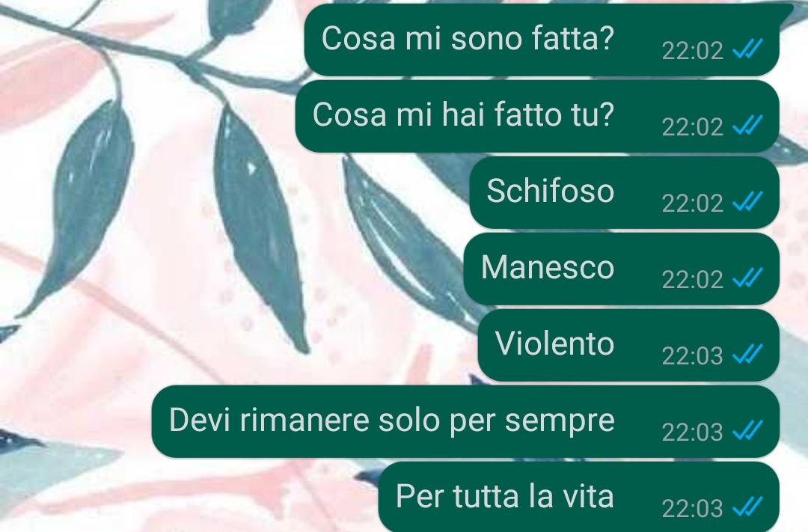The height and width of the screenshot is (532, 808).
Task: Tap the 'Violento' message bubble
Action: [628, 345]
